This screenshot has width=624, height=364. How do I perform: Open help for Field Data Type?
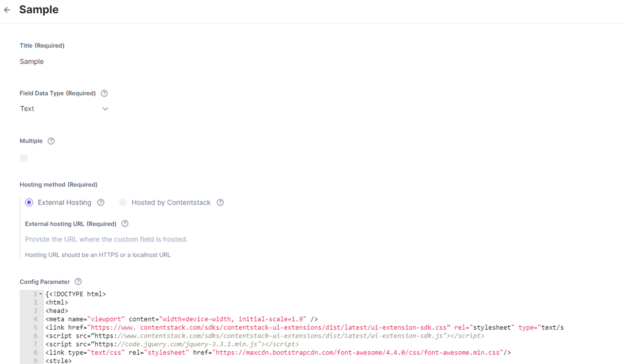pyautogui.click(x=104, y=93)
